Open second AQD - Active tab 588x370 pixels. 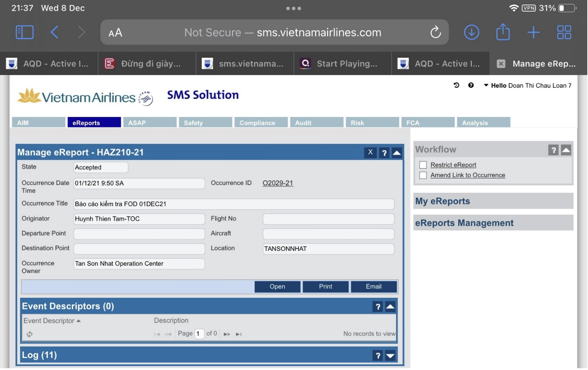click(x=441, y=64)
